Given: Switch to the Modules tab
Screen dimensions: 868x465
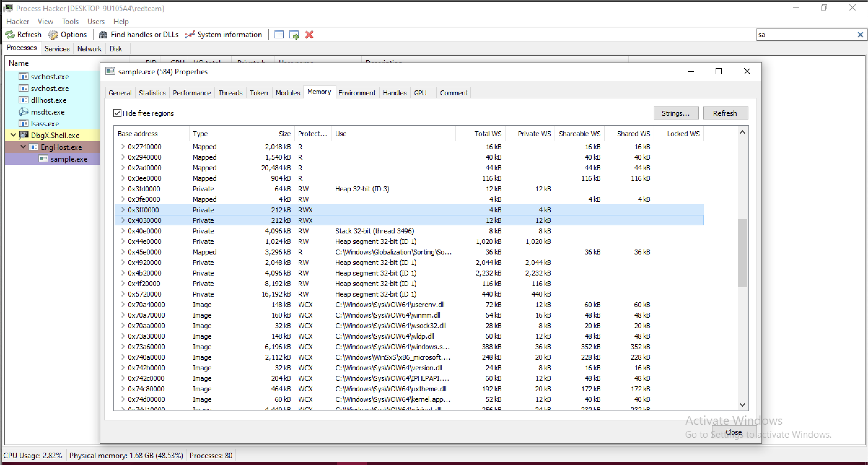Looking at the screenshot, I should click(x=287, y=93).
